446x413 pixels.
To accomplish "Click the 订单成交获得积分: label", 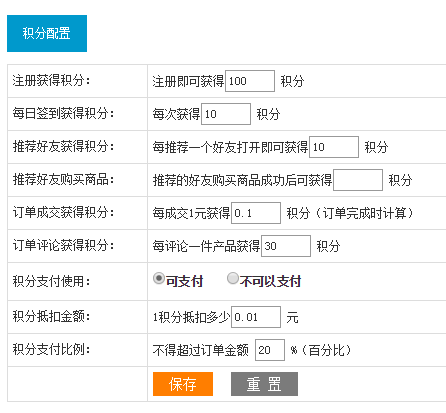I will click(64, 213).
